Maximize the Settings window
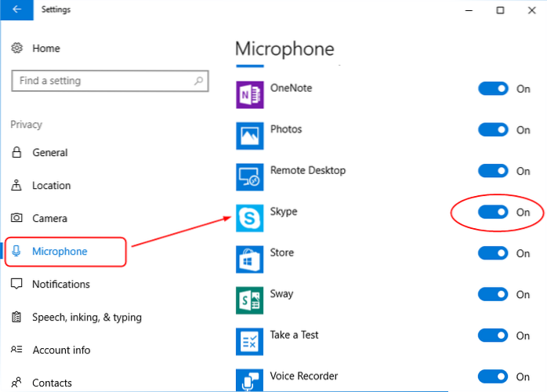Screen dimensions: 547x392 tap(500, 10)
